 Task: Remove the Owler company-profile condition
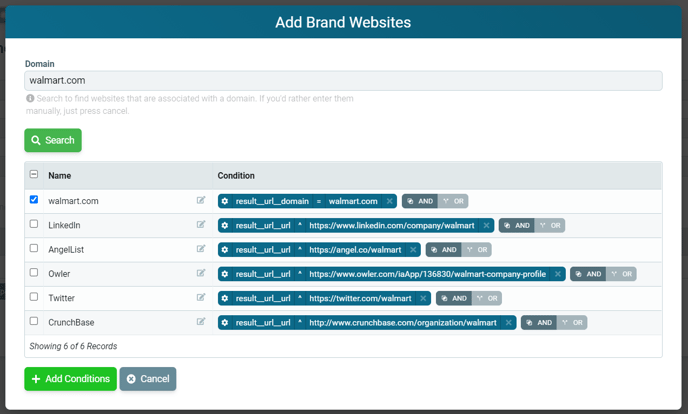tap(558, 274)
